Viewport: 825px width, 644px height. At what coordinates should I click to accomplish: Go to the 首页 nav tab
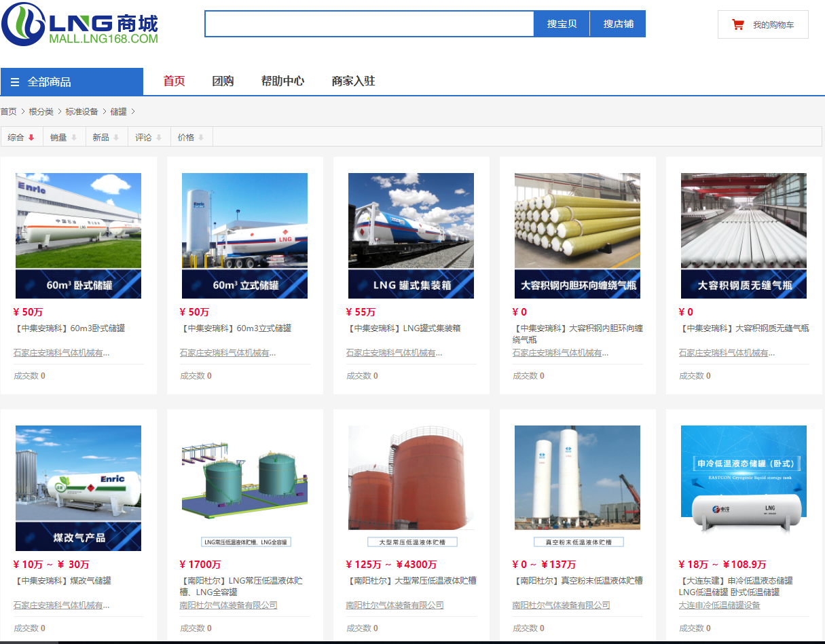pyautogui.click(x=174, y=81)
